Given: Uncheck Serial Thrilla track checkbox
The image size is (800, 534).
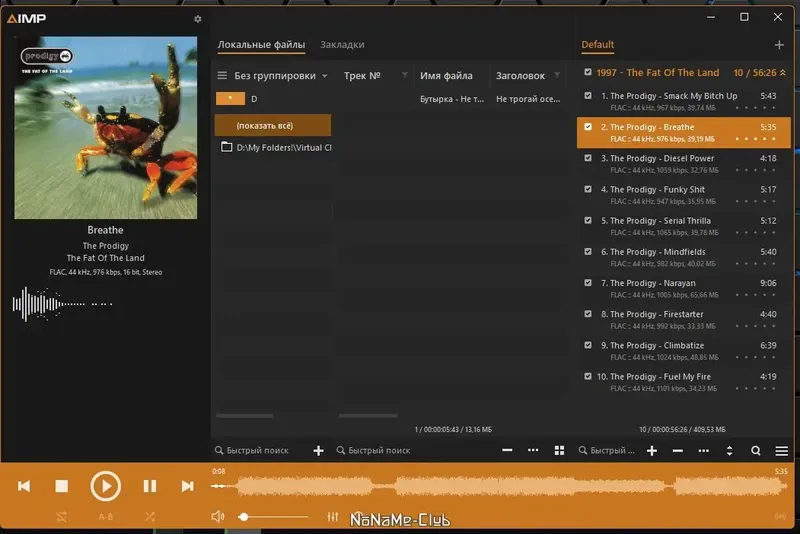Looking at the screenshot, I should pos(588,220).
